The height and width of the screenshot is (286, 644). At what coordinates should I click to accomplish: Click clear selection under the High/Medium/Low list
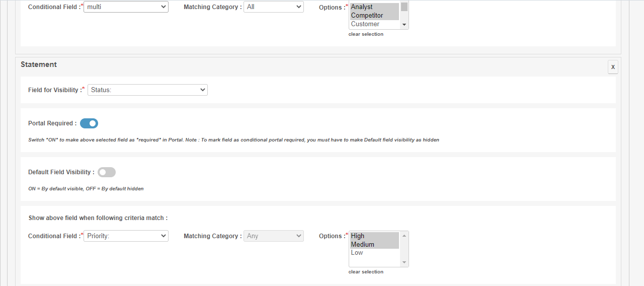tap(366, 272)
